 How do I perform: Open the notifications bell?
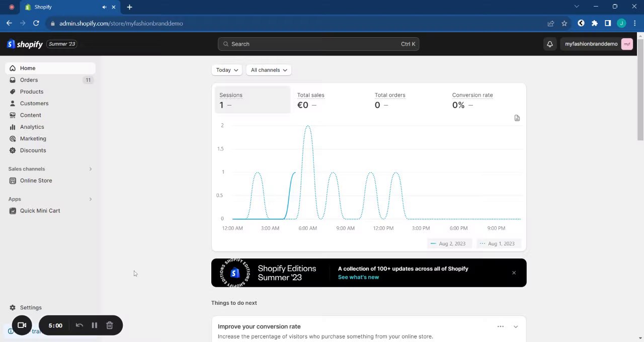(x=550, y=44)
